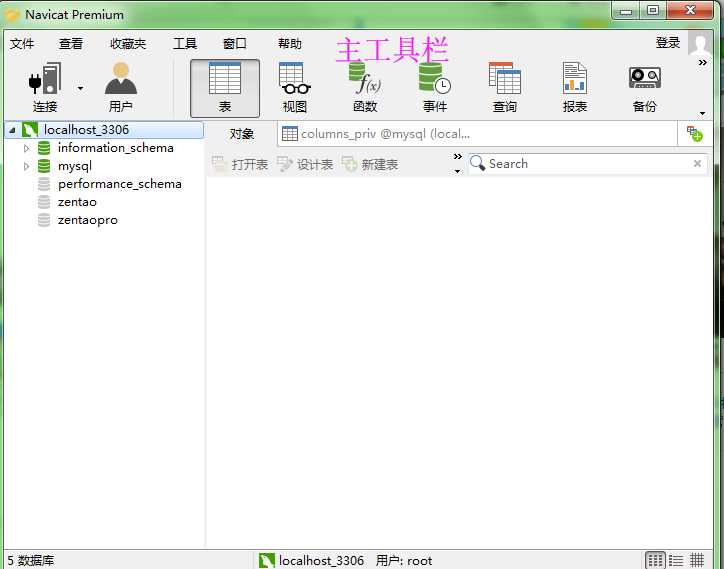Show more toolbar items via chevron

coord(702,62)
